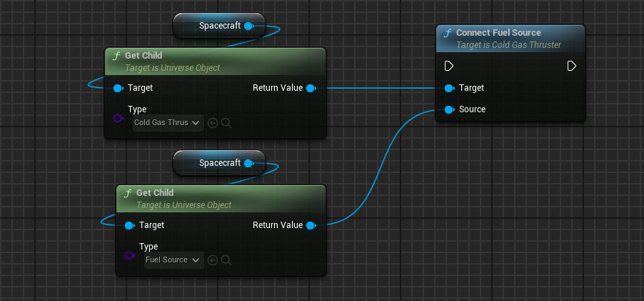Click Target pin of the Fuel Source Get Child node
Screen dimensions: 644x301
tap(129, 225)
